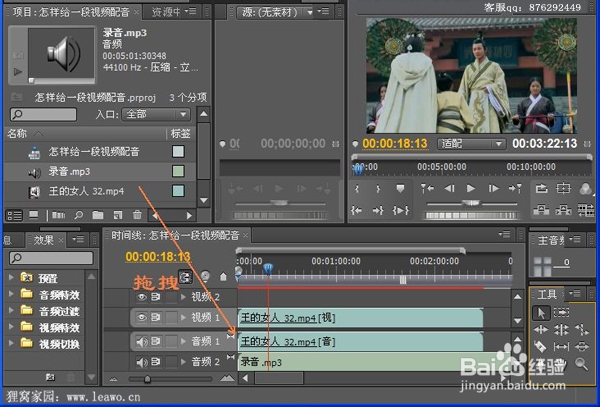This screenshot has width=600, height=407.
Task: Adjust the timeline zoom slider
Action: tap(147, 379)
